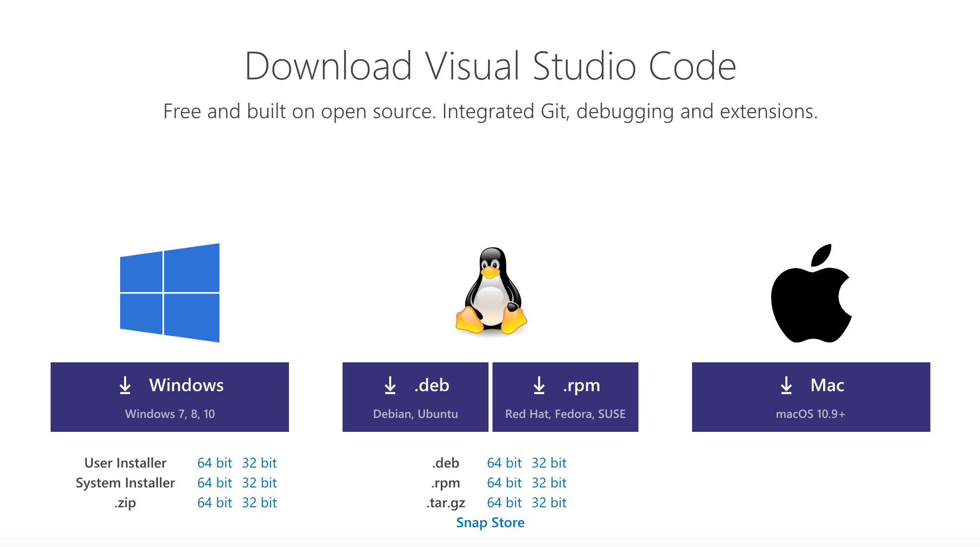Get the 32 bit .deb link
This screenshot has height=547, width=980.
pyautogui.click(x=549, y=463)
